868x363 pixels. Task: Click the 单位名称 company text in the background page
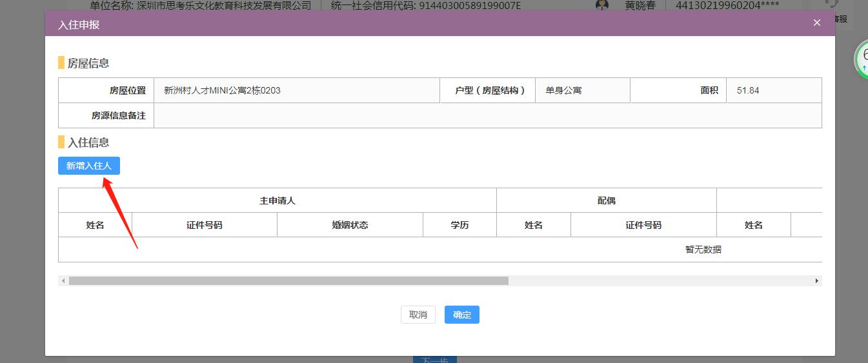(201, 6)
